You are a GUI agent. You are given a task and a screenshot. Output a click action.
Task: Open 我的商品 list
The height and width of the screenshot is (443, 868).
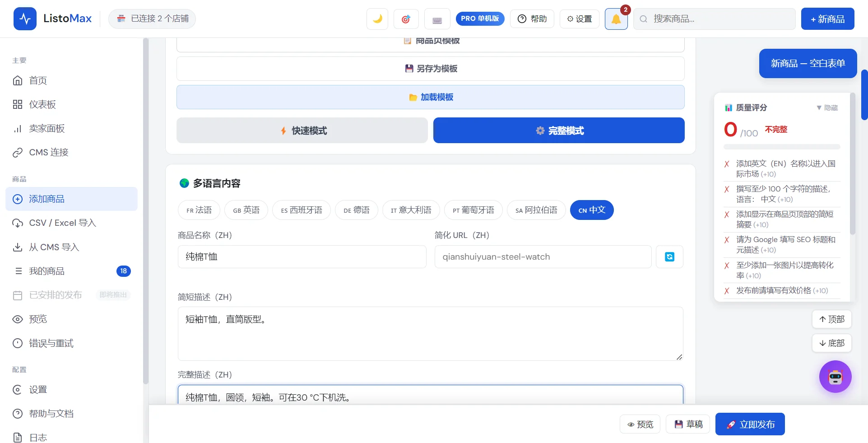(71, 271)
